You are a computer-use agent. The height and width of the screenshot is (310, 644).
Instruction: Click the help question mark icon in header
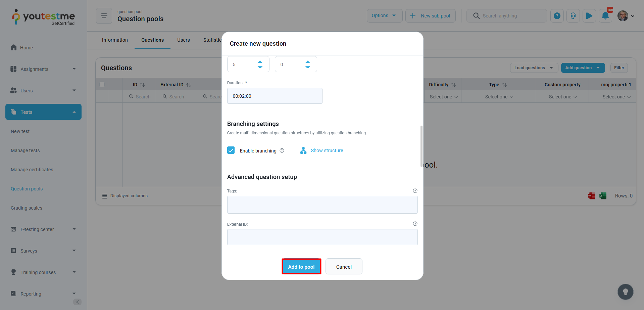pyautogui.click(x=557, y=16)
